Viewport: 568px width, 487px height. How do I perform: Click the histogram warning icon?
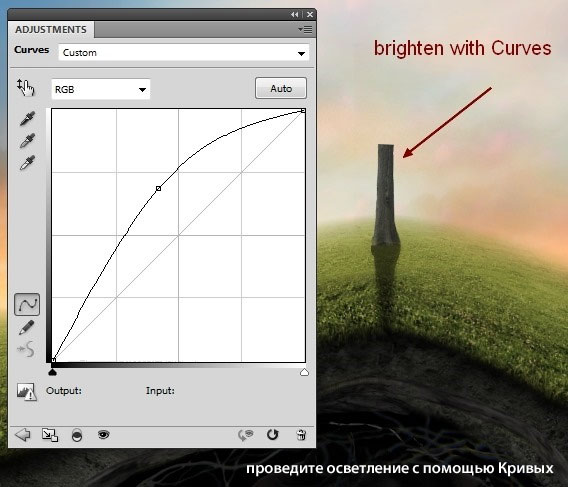point(26,392)
